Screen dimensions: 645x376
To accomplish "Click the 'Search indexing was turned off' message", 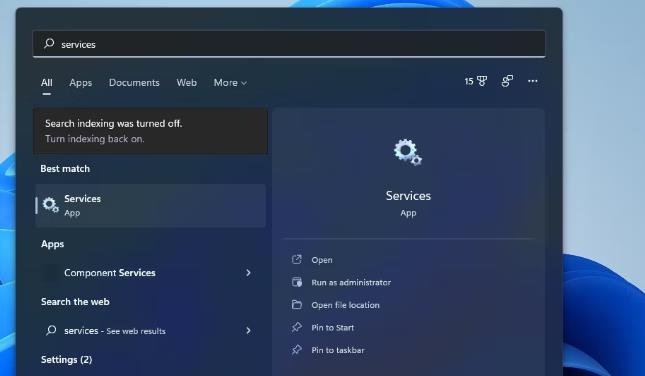I will point(114,123).
